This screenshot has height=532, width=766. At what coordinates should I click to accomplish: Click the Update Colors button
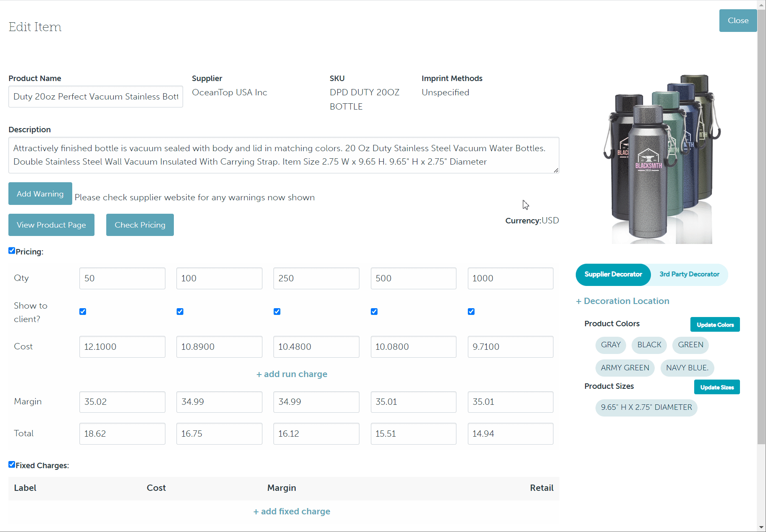coord(714,324)
